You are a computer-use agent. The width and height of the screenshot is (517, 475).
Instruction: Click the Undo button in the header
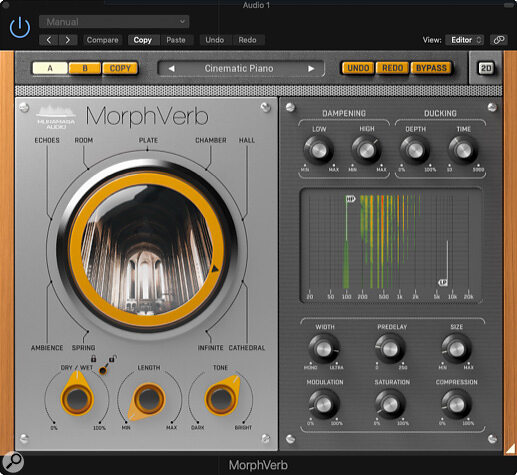click(x=214, y=40)
